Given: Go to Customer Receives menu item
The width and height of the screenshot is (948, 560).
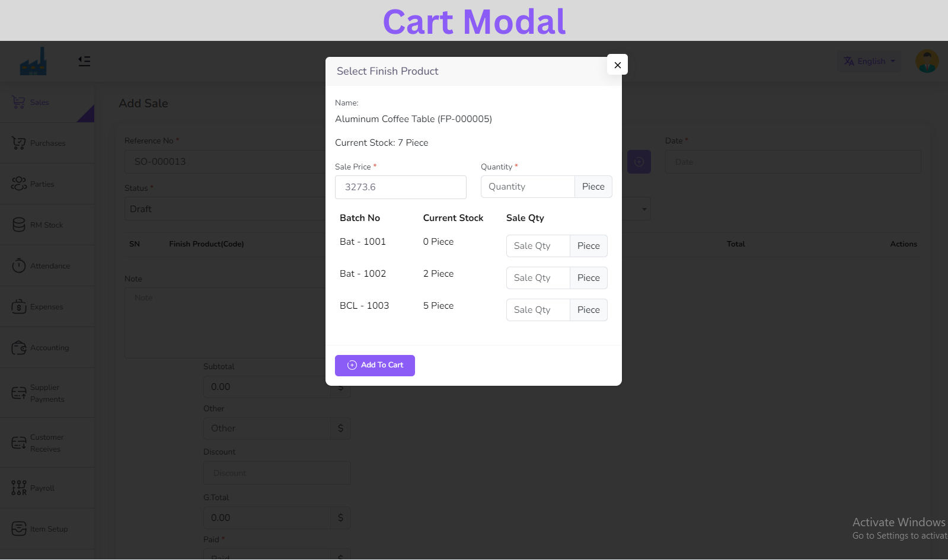Looking at the screenshot, I should click(47, 443).
